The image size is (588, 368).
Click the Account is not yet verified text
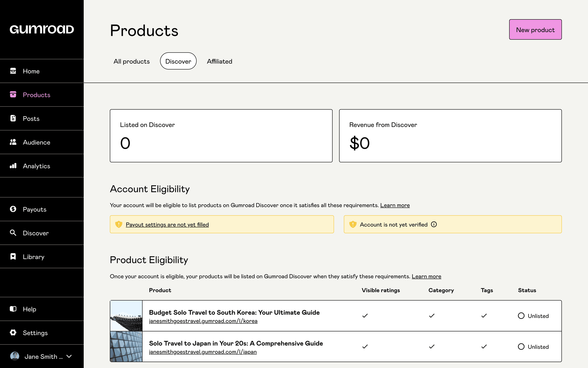394,224
